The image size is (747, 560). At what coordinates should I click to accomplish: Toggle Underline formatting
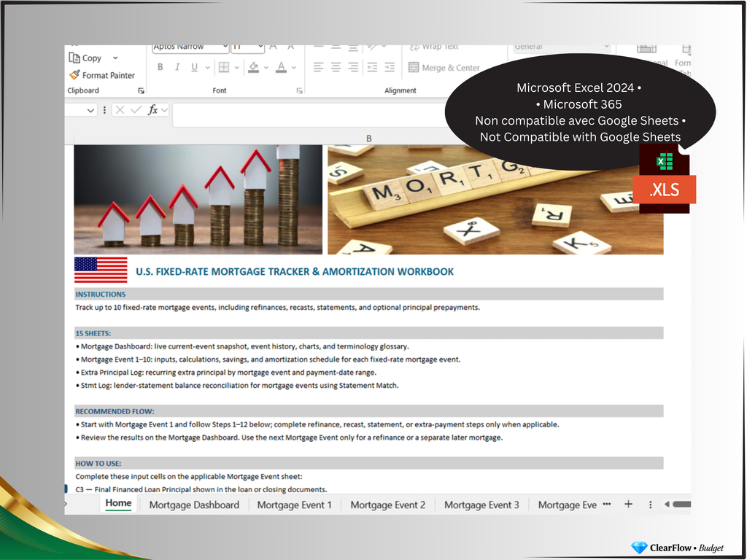click(194, 67)
